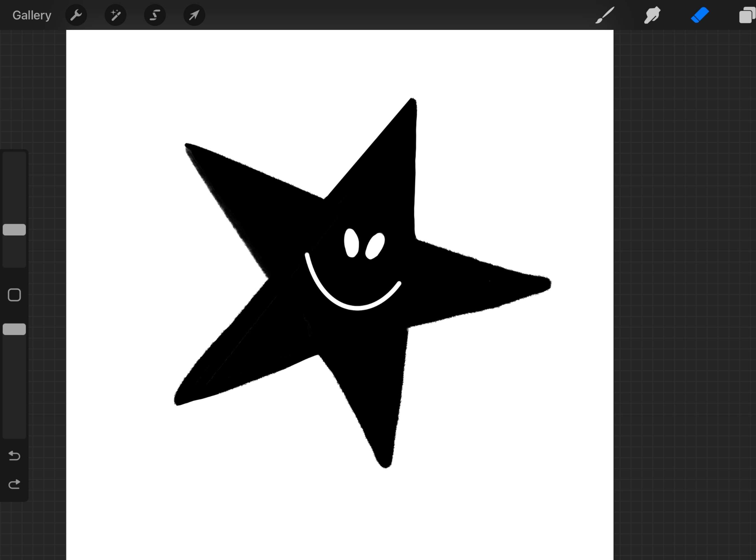Tap the eraser icon to reopen its brush library
The height and width of the screenshot is (560, 756).
699,15
